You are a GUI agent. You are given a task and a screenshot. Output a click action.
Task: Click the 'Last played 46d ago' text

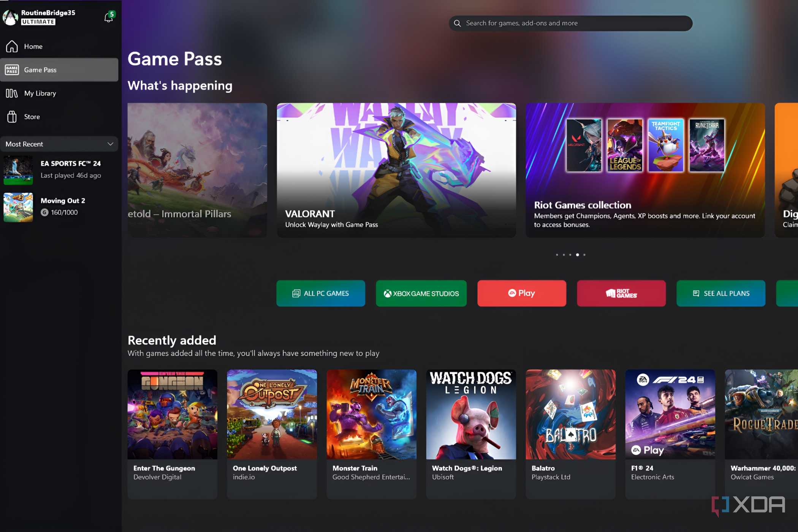click(71, 176)
